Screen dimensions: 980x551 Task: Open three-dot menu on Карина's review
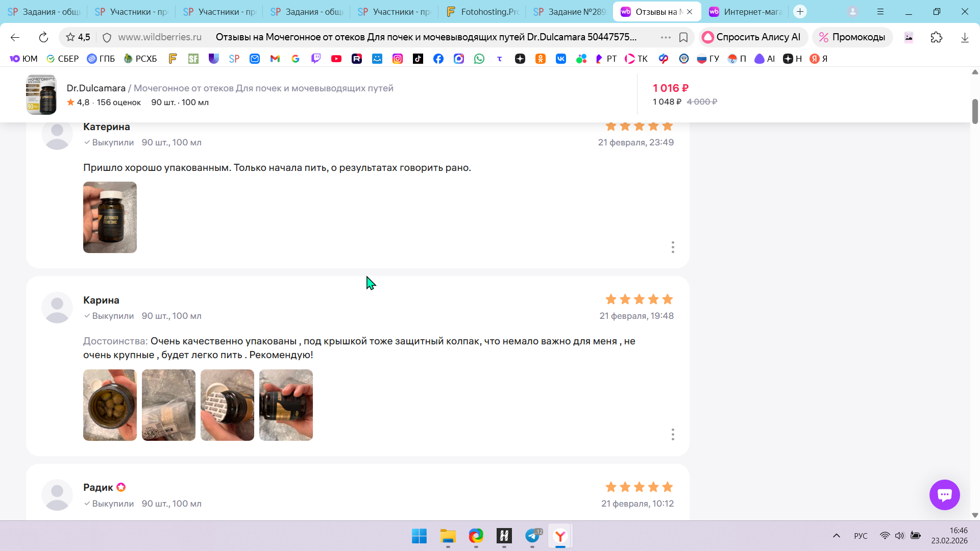pos(673,434)
